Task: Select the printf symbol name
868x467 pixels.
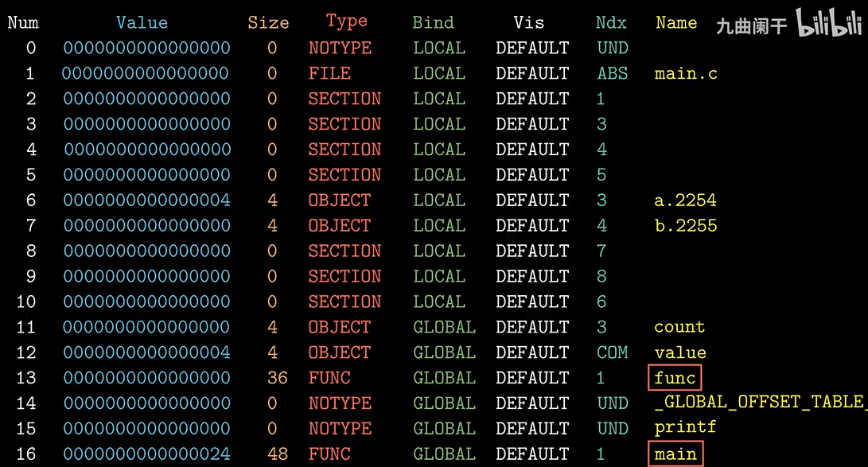Action: pos(685,428)
